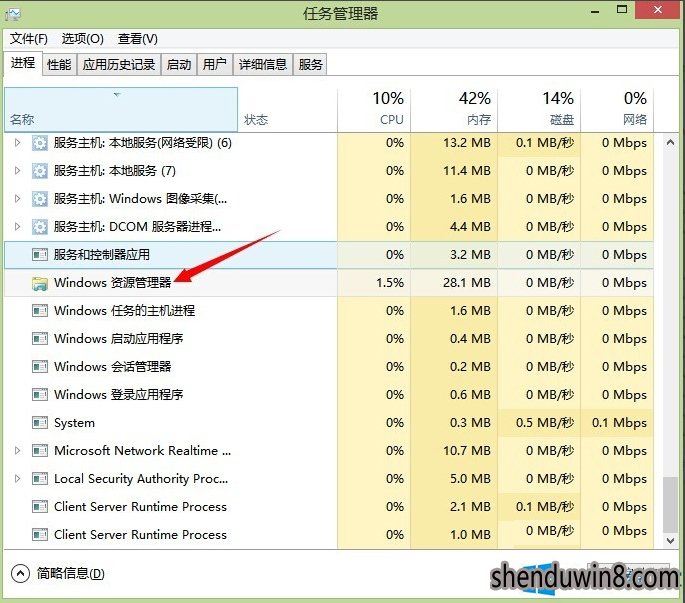Viewport: 685px width, 603px height.
Task: Click the icon beside Windows 启动应用程序
Action: point(40,339)
